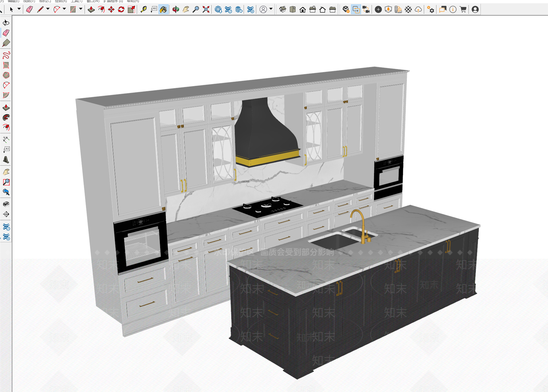Expand the Line tool dropdown arrow
The image size is (548, 392).
[48, 9]
